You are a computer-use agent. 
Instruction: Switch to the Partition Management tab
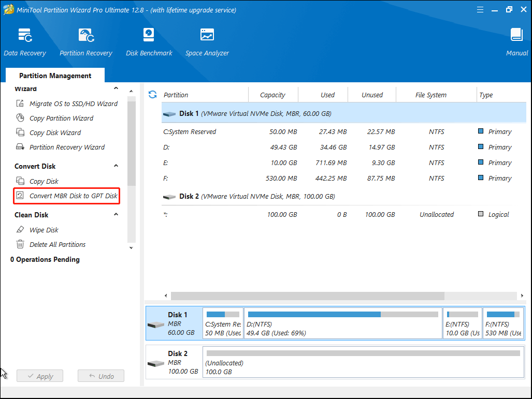(54, 76)
